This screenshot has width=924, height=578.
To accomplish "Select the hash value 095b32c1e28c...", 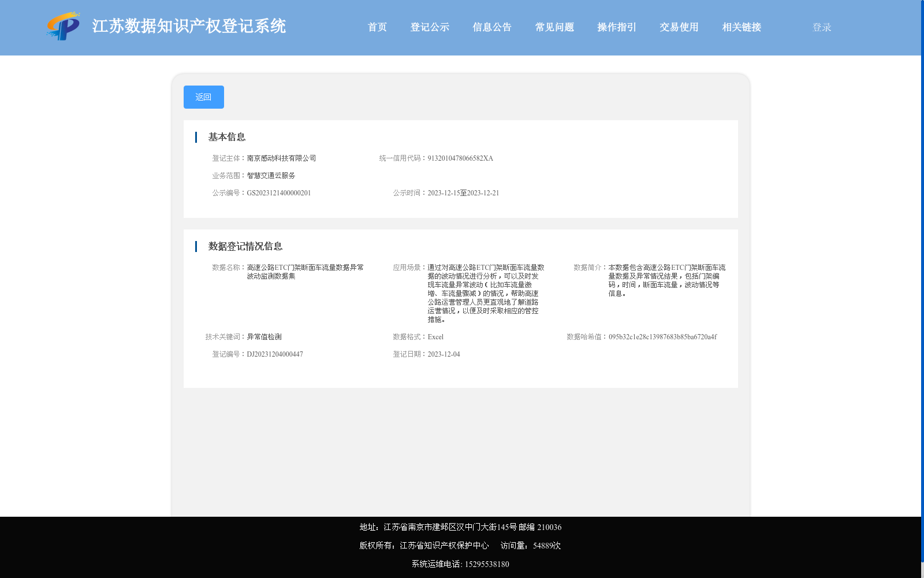I will point(663,337).
